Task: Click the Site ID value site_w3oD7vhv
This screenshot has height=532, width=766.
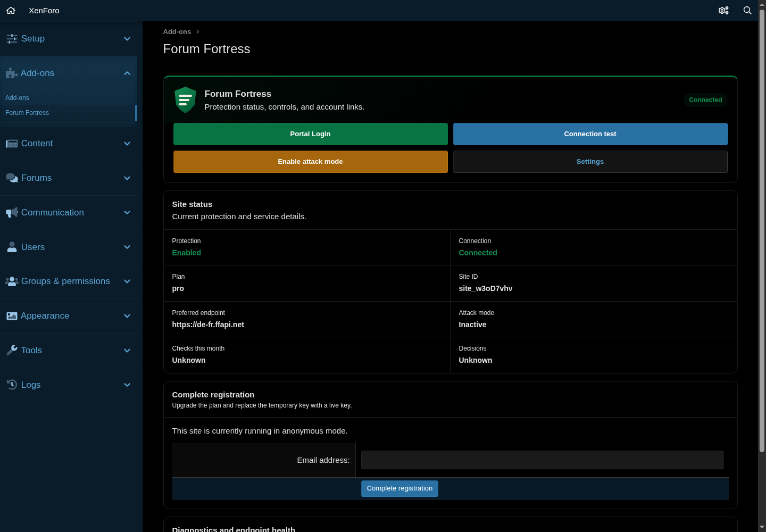Action: 486,288
